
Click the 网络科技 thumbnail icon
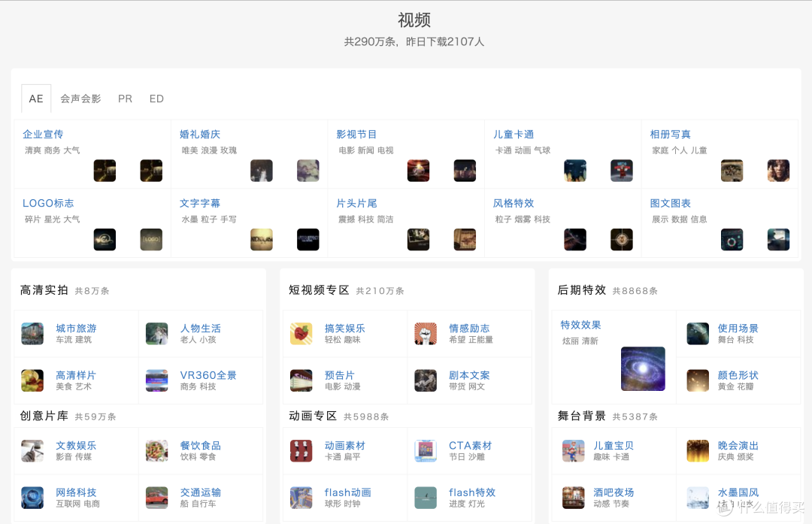[x=32, y=498]
